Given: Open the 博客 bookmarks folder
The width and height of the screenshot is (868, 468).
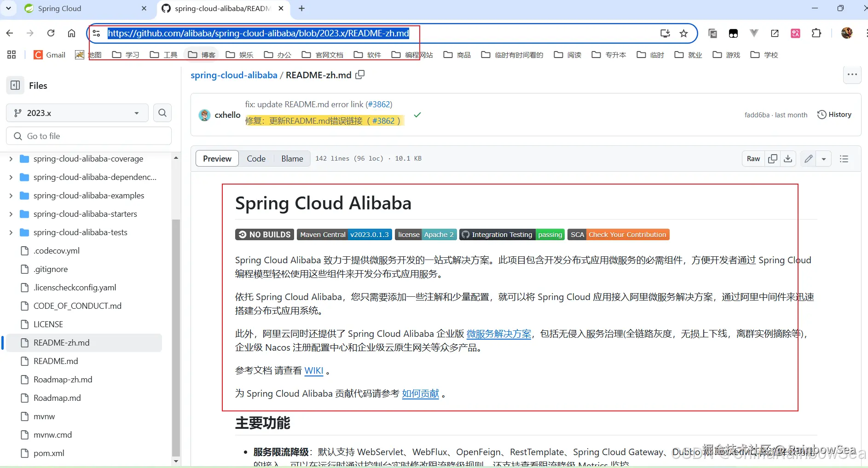Looking at the screenshot, I should point(202,55).
